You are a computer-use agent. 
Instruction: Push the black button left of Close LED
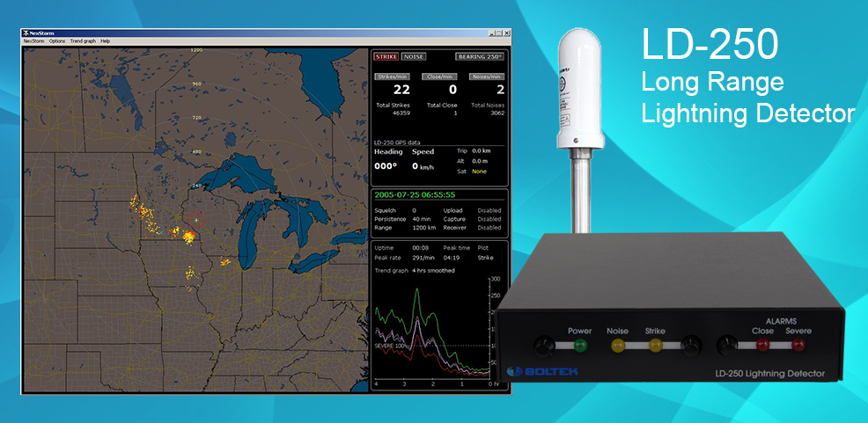point(727,346)
